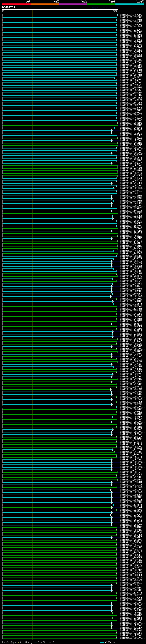Click label UniRef100_C0B346
Image resolution: width=146 pixels, height=644 pixels.
[131, 128]
